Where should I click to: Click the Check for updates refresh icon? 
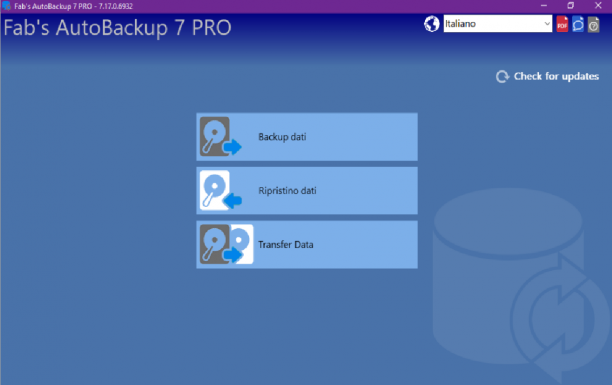[503, 77]
